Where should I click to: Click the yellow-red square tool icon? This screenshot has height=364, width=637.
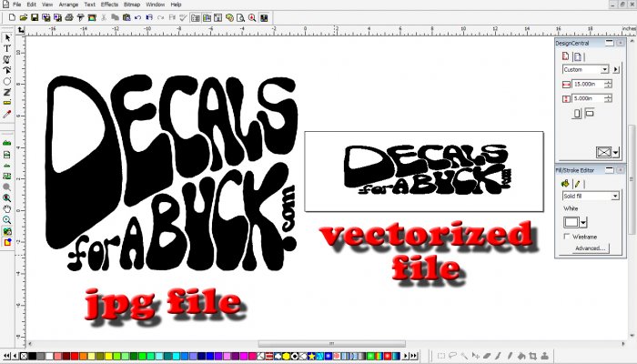7,243
